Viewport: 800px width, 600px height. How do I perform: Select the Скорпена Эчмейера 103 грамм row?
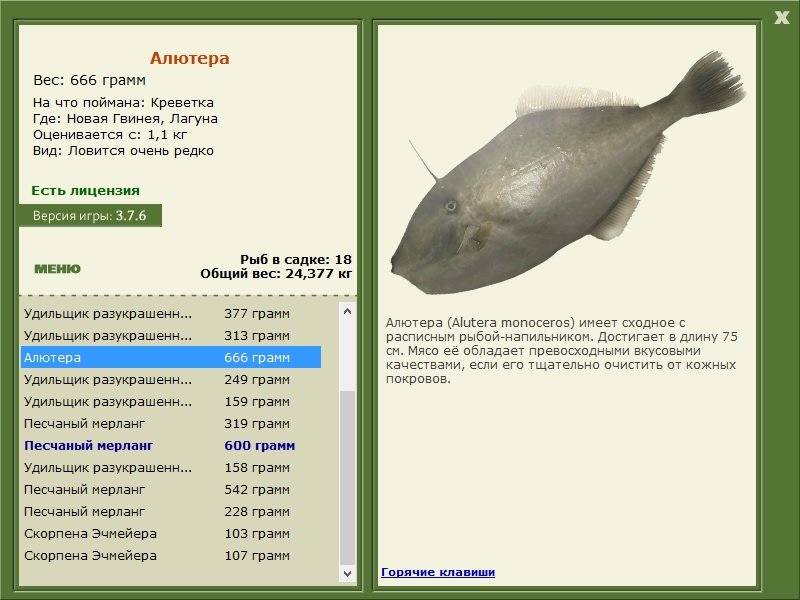[171, 533]
